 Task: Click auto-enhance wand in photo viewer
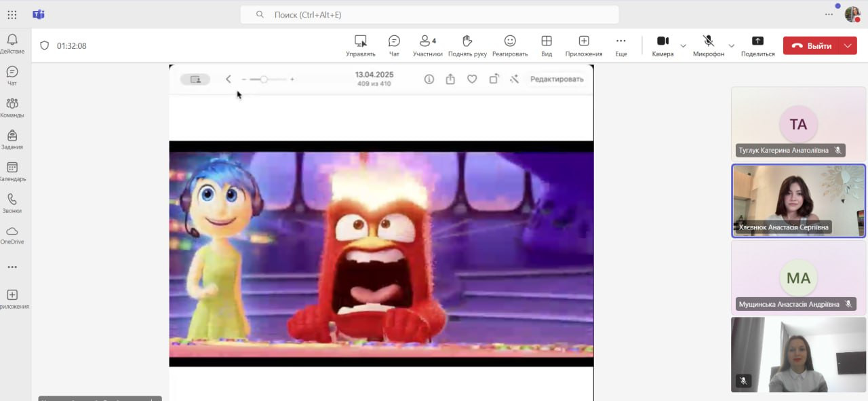tap(514, 79)
